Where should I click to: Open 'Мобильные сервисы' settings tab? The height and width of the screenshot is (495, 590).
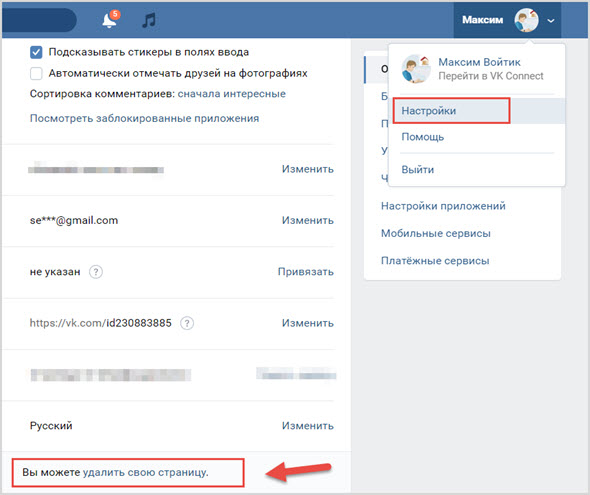(x=436, y=234)
